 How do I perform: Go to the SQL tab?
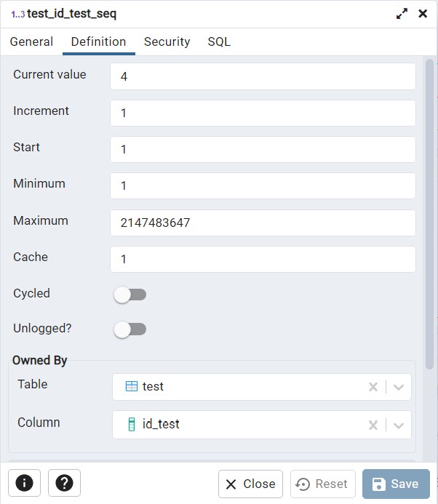pos(219,42)
